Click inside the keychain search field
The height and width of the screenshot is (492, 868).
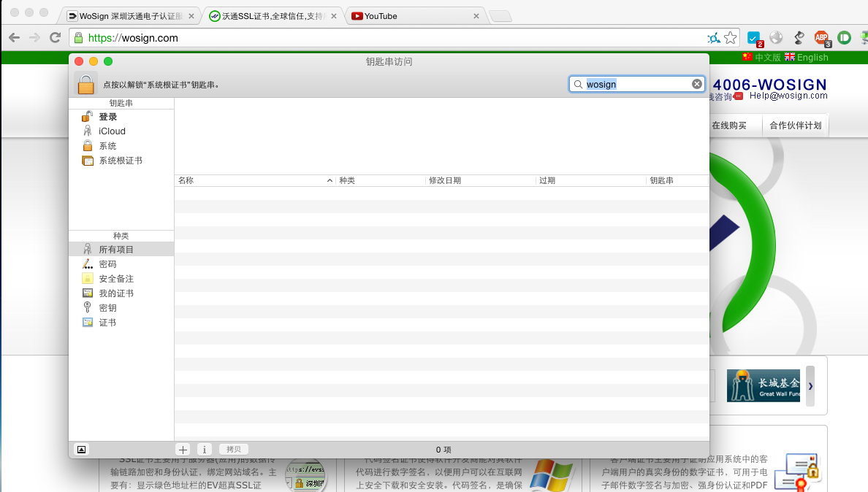636,84
